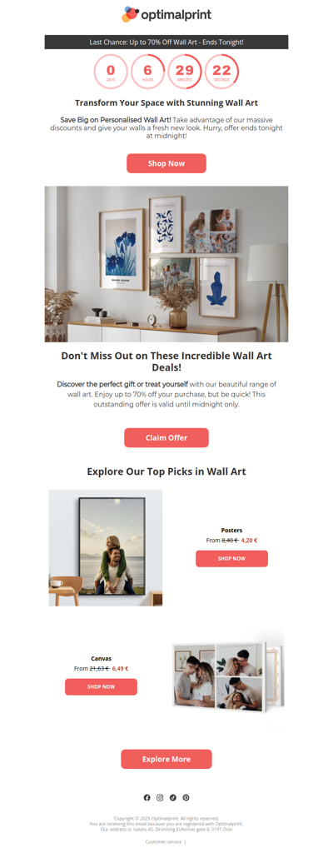Open the Pinterest social icon
This screenshot has height=868, width=333.
186,798
